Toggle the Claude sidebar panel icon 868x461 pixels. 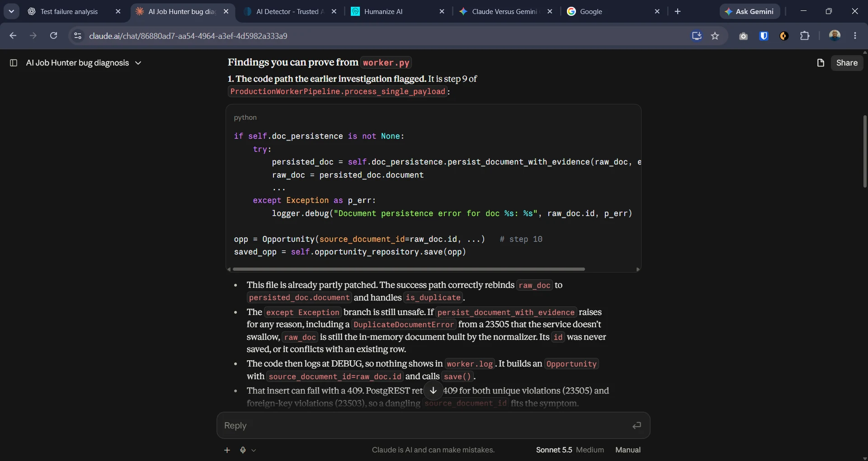pos(14,63)
